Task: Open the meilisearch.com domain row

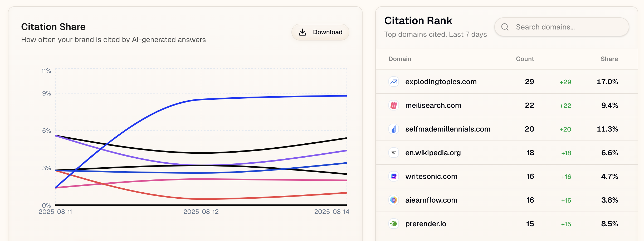Action: click(x=506, y=105)
